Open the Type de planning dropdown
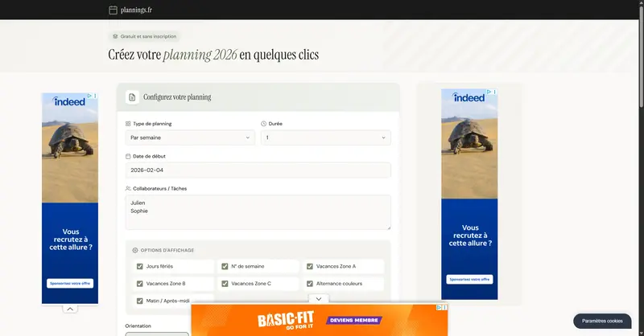The image size is (644, 336). pyautogui.click(x=190, y=137)
